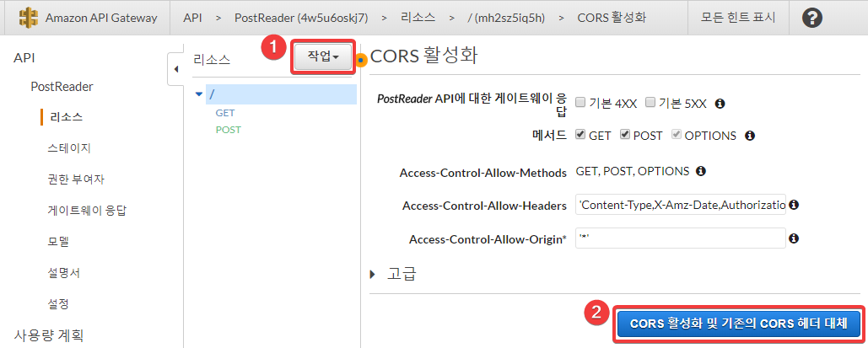Screen dimensions: 868x348
Task: Click 모든 힌트 표시 button
Action: pyautogui.click(x=738, y=18)
